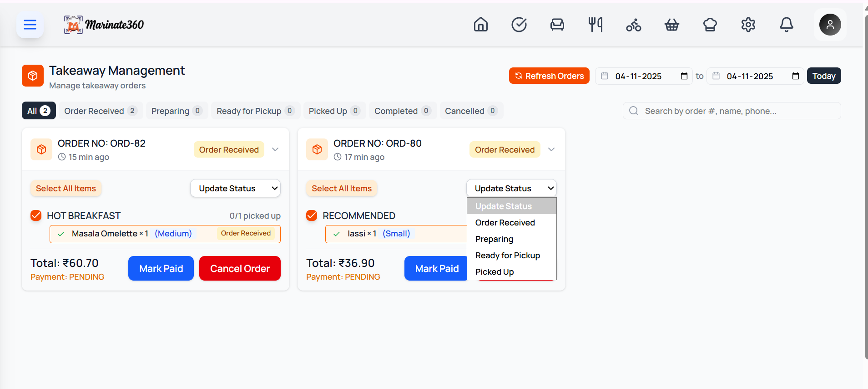The image size is (868, 389).
Task: Collapse the ORD-82 order card chevron
Action: click(275, 149)
